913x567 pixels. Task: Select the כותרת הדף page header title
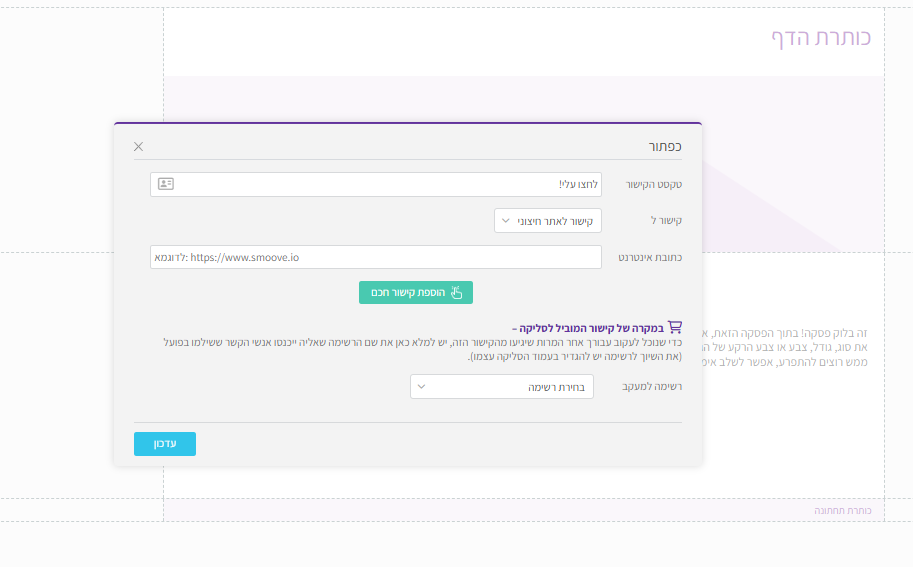click(x=820, y=38)
